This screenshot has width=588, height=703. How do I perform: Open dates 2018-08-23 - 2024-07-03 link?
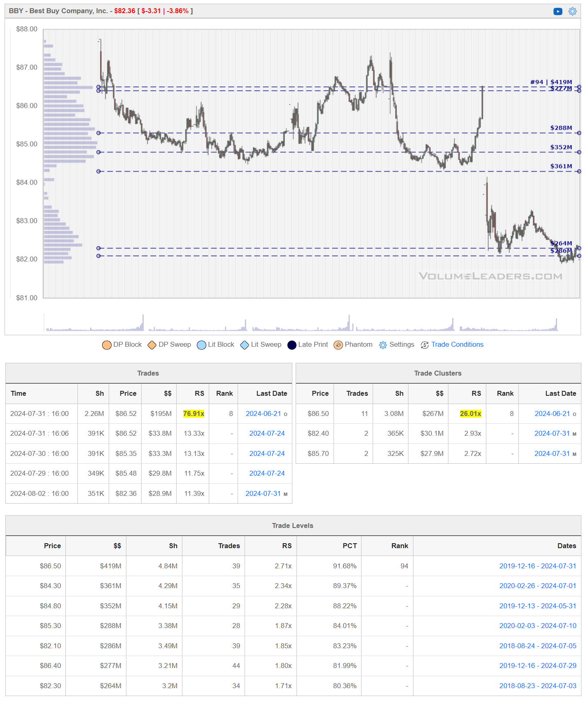(538, 686)
